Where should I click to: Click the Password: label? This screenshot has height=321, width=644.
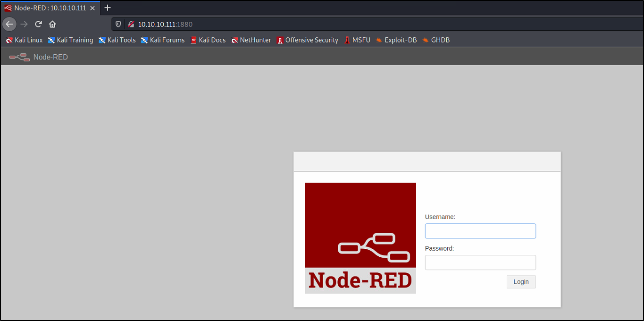pyautogui.click(x=439, y=248)
